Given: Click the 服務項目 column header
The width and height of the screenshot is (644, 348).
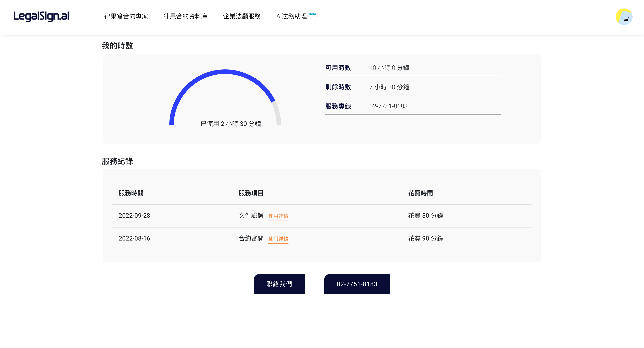Looking at the screenshot, I should (251, 193).
